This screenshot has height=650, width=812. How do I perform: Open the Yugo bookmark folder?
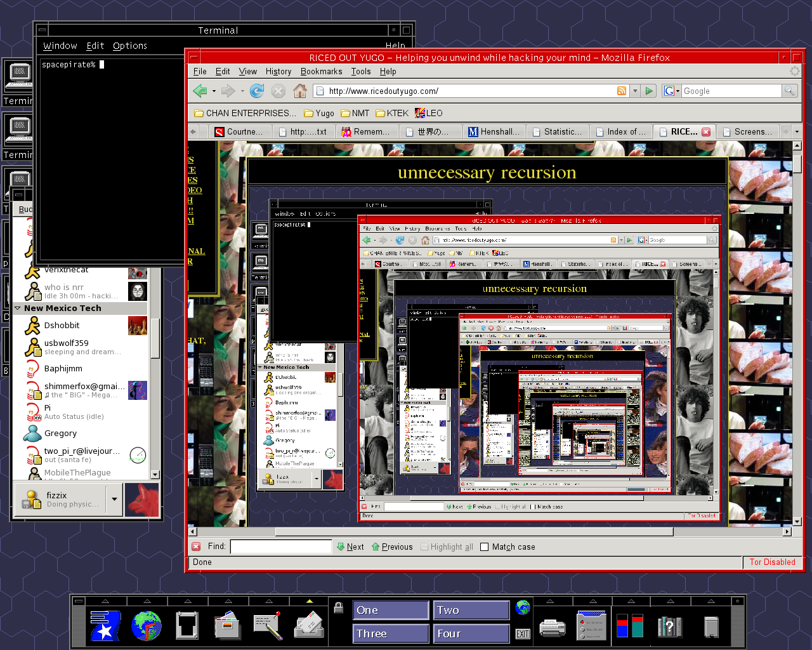point(319,113)
